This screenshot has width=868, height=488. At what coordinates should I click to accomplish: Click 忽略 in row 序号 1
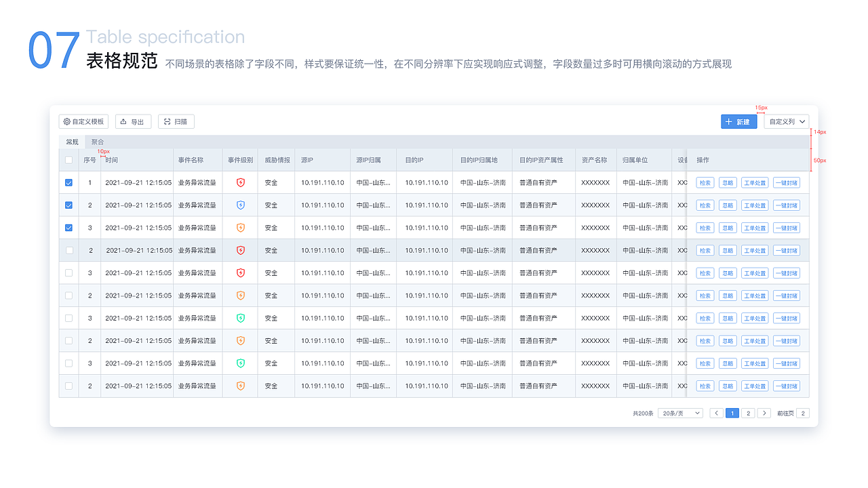[x=728, y=183]
